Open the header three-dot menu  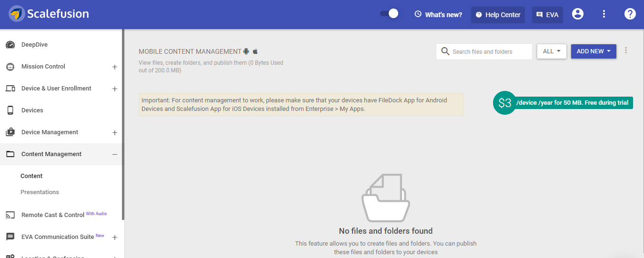tap(604, 14)
